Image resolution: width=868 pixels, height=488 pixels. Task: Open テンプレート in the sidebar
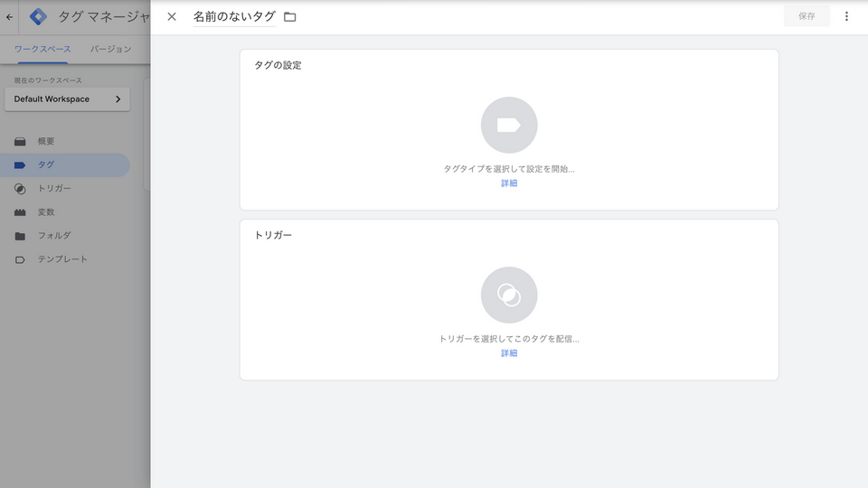coord(62,259)
